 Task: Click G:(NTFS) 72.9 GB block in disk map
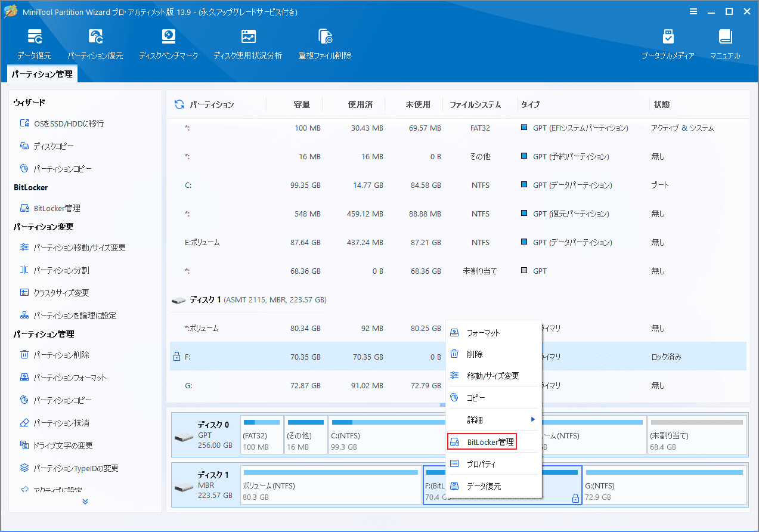[x=664, y=485]
